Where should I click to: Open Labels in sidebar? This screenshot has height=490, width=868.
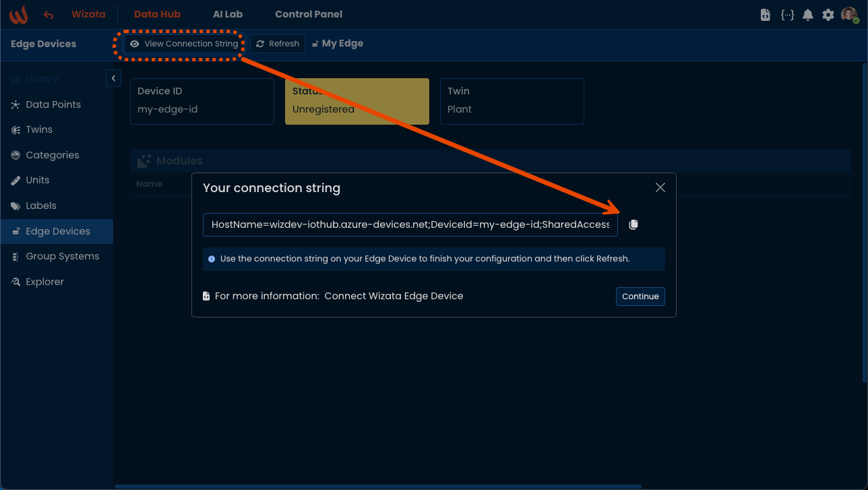57,206
